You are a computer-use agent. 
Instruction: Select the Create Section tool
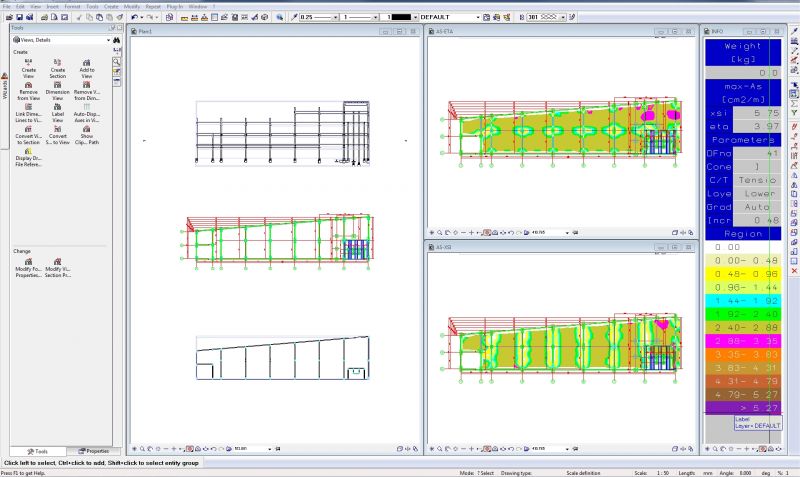coord(57,67)
